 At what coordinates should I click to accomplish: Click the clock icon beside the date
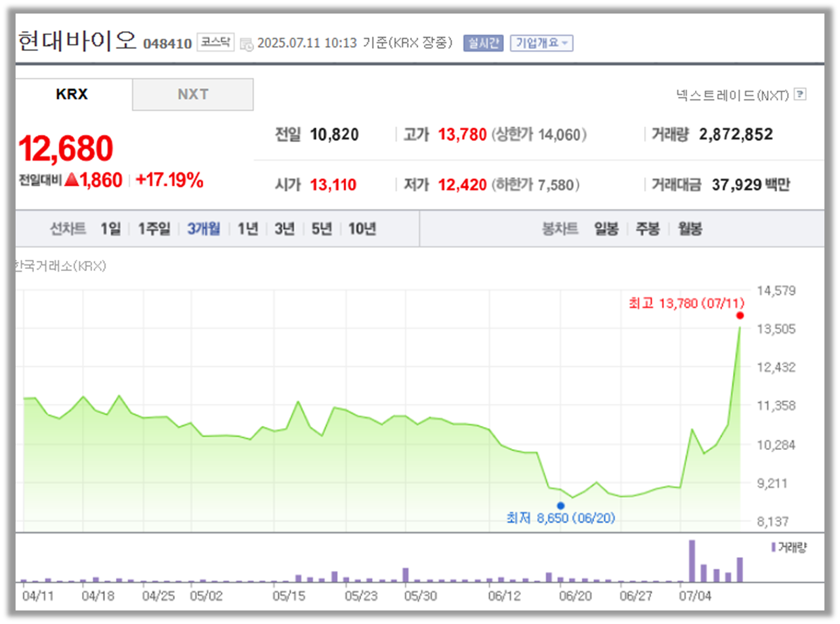[247, 43]
